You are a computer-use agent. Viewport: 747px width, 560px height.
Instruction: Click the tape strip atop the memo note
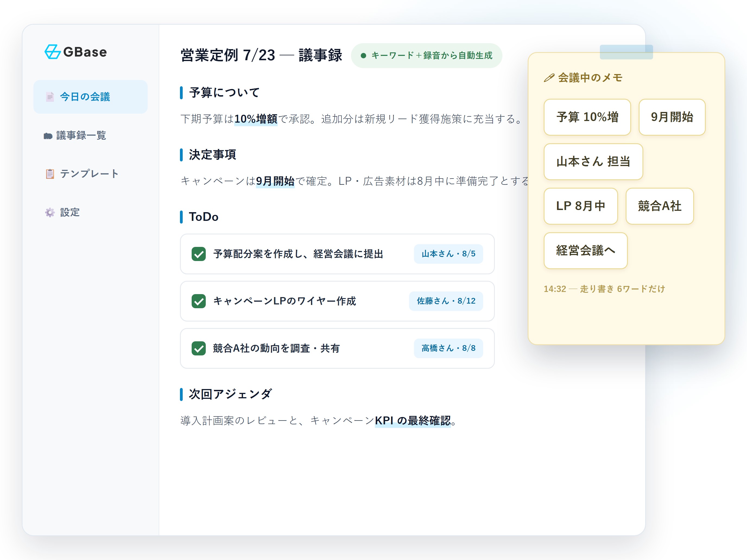[626, 52]
